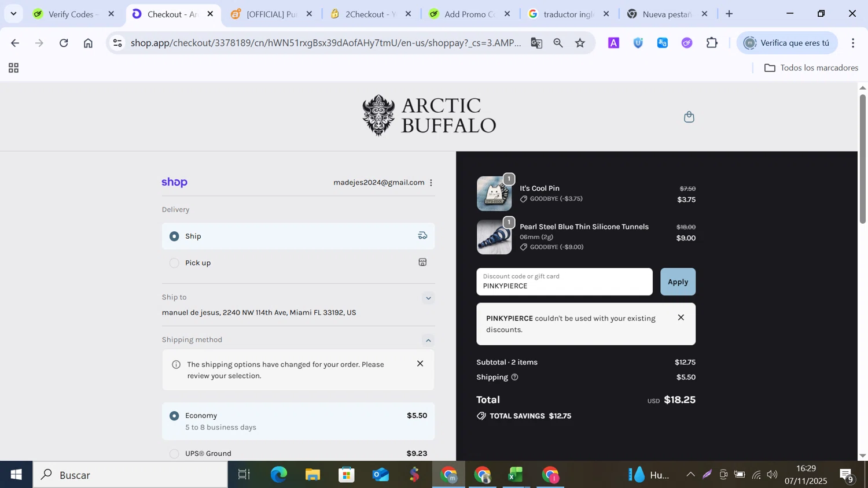Open the Bitwarden shield extension
The width and height of the screenshot is (868, 488).
638,43
